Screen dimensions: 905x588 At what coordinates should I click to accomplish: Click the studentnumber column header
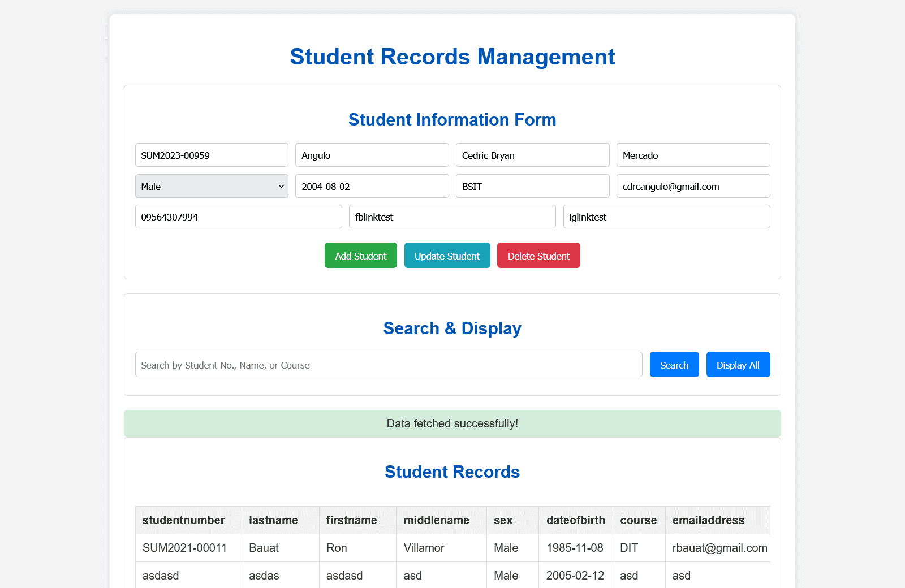(184, 520)
